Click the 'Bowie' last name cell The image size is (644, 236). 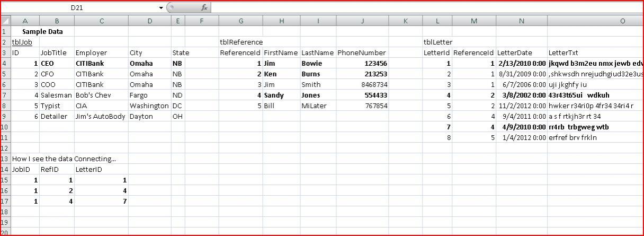tap(318, 64)
